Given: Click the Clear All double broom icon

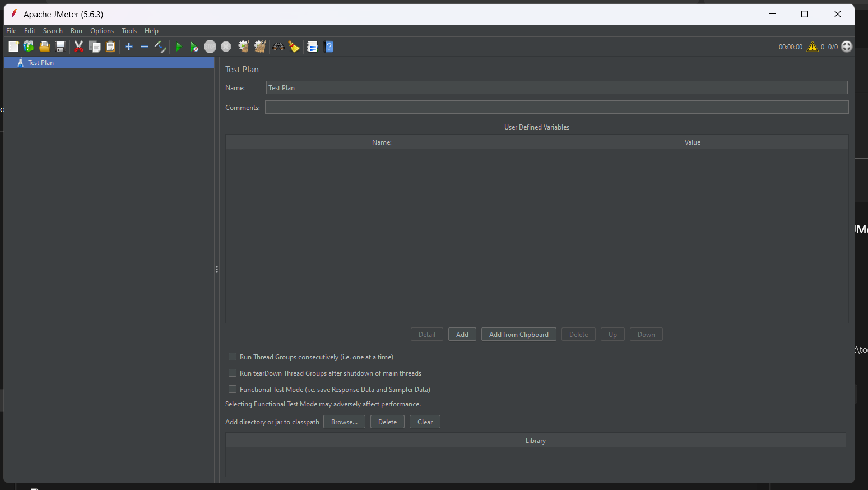Looking at the screenshot, I should click(259, 47).
